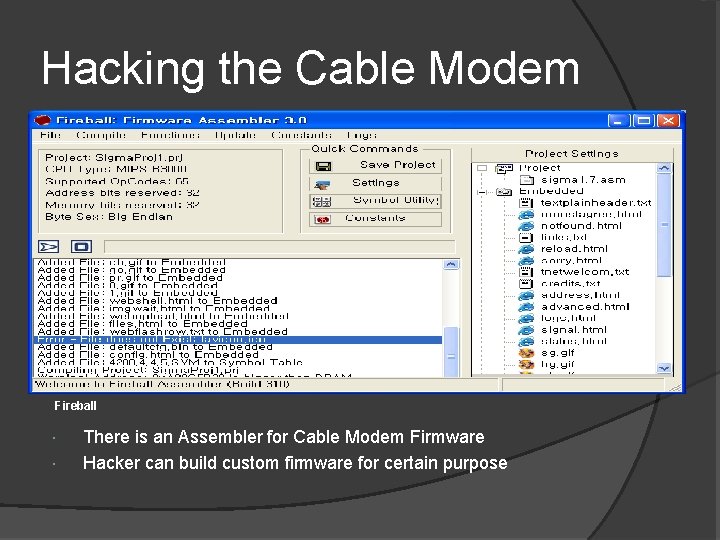The height and width of the screenshot is (540, 720).
Task: Click the sg.gif image icon
Action: coord(526,353)
